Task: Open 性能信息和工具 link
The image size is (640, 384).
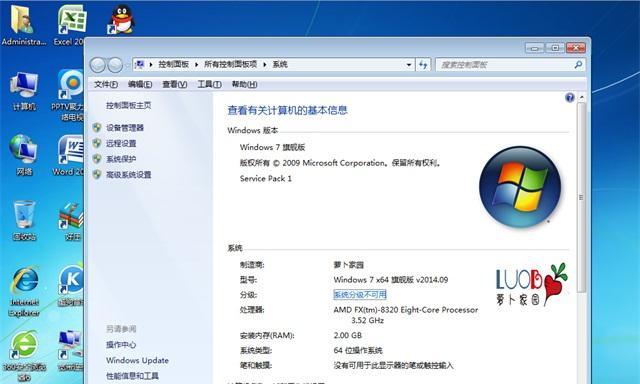Action: [132, 376]
